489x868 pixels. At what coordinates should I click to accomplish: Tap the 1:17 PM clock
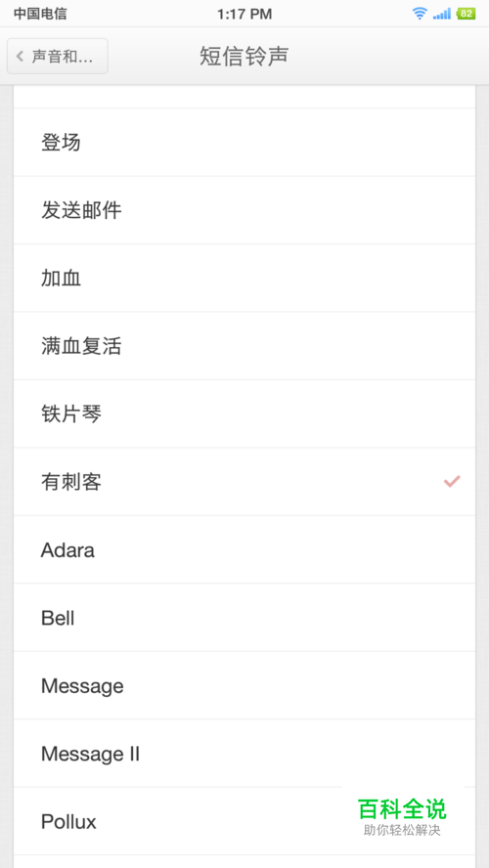[x=244, y=14]
